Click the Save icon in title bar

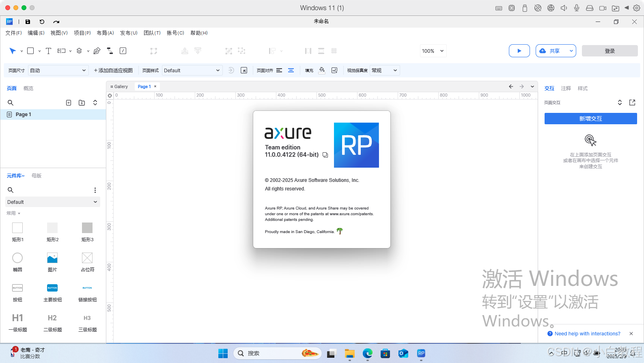28,22
